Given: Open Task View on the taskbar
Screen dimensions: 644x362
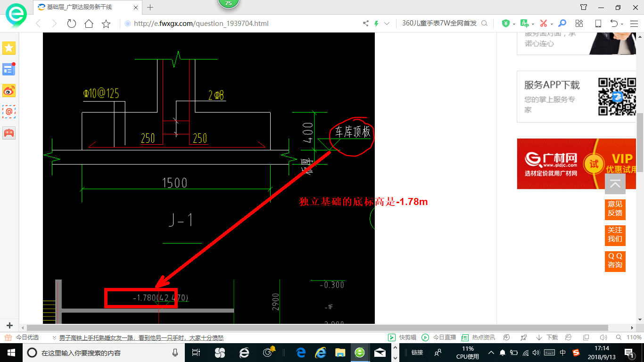Looking at the screenshot, I should pyautogui.click(x=197, y=352).
